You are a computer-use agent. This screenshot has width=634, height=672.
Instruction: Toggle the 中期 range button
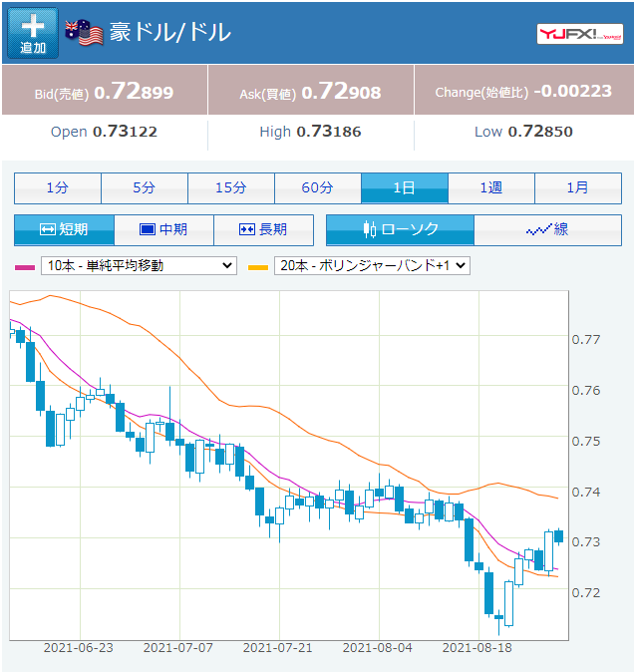tap(164, 230)
